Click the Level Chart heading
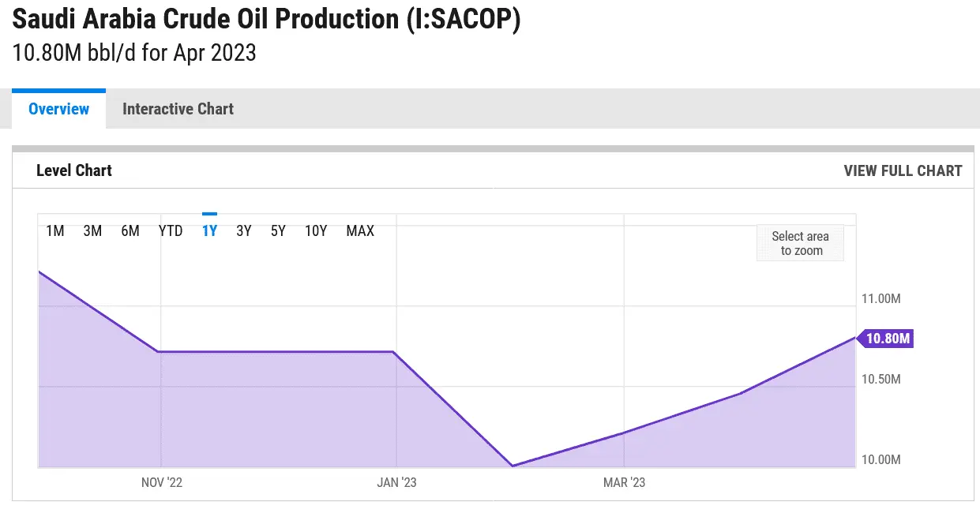The width and height of the screenshot is (980, 513). click(x=74, y=170)
